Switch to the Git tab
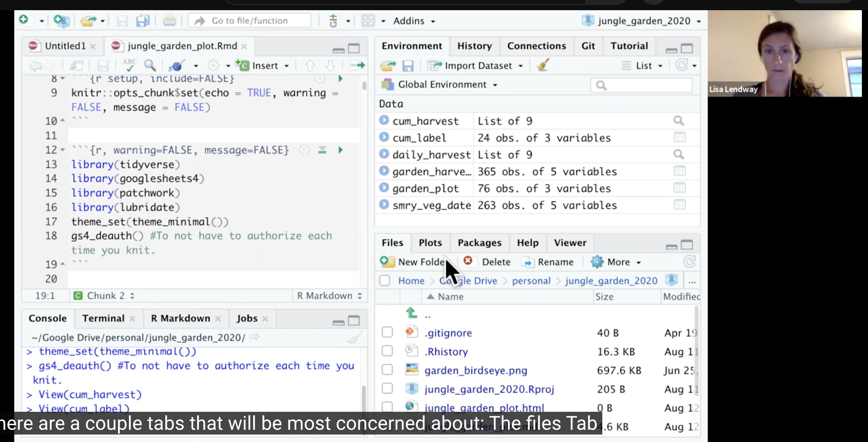Screen dimensions: 868x442 coord(588,46)
